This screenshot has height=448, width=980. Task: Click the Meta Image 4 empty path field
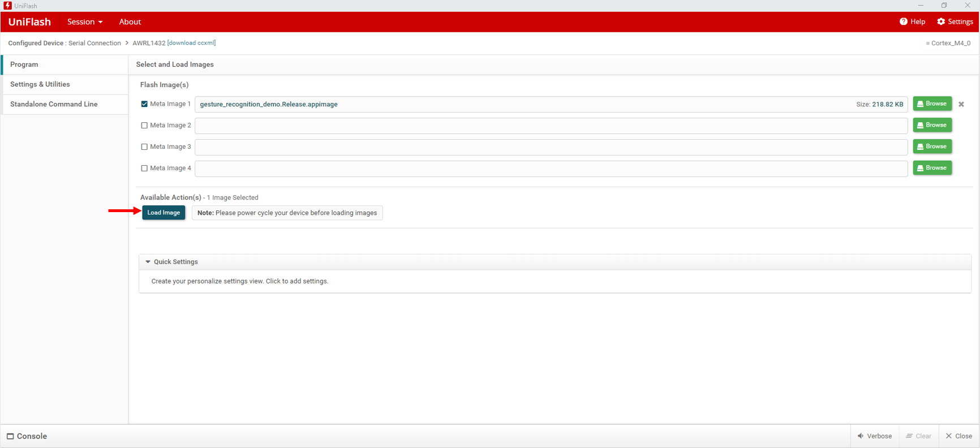551,169
